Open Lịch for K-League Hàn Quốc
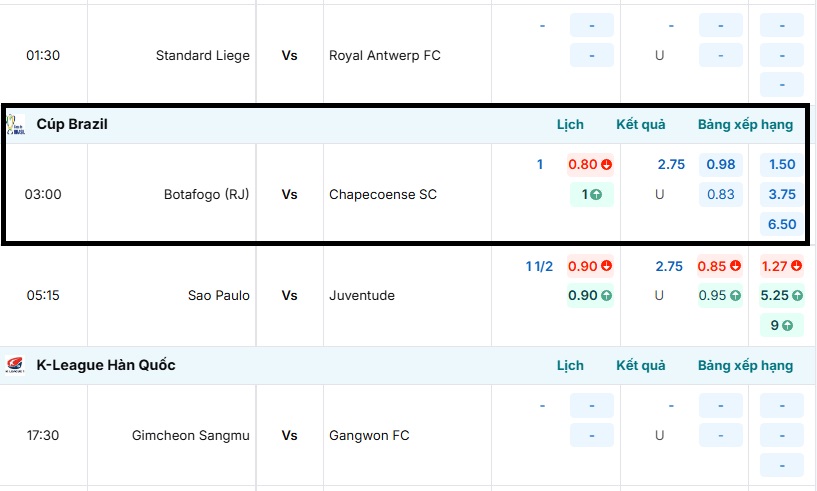 [x=570, y=365]
